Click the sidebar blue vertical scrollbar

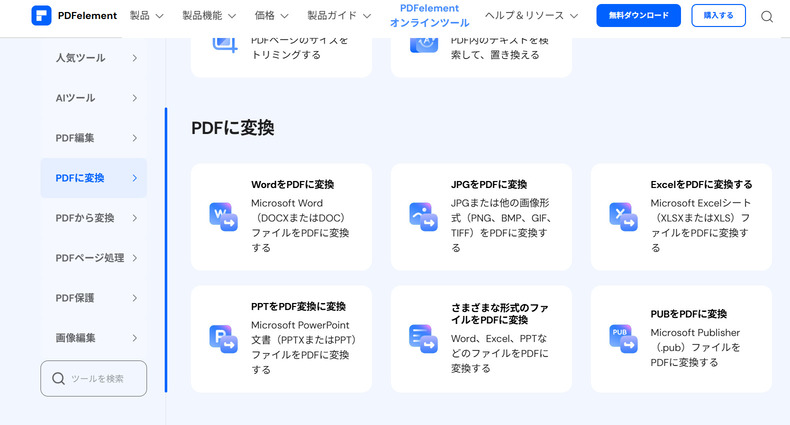coord(166,250)
